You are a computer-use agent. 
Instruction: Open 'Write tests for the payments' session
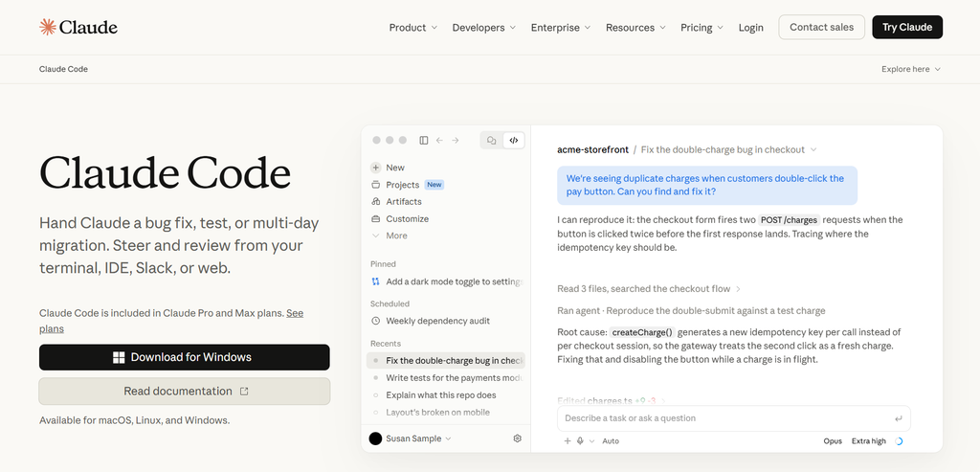click(447, 377)
